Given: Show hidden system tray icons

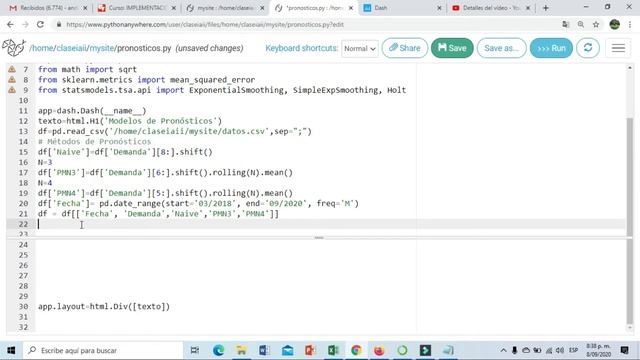Looking at the screenshot, I should pyautogui.click(x=503, y=350).
